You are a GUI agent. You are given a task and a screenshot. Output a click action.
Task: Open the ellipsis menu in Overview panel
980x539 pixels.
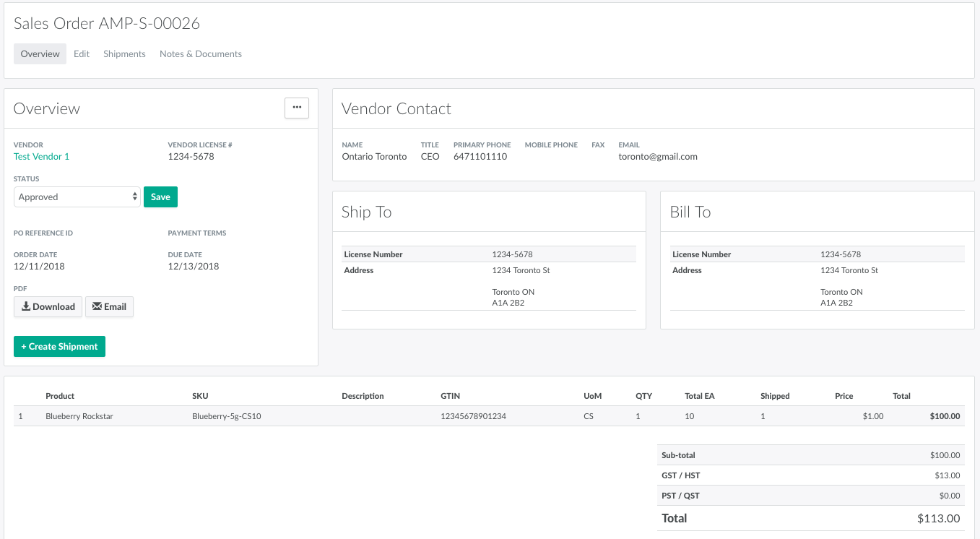click(296, 108)
